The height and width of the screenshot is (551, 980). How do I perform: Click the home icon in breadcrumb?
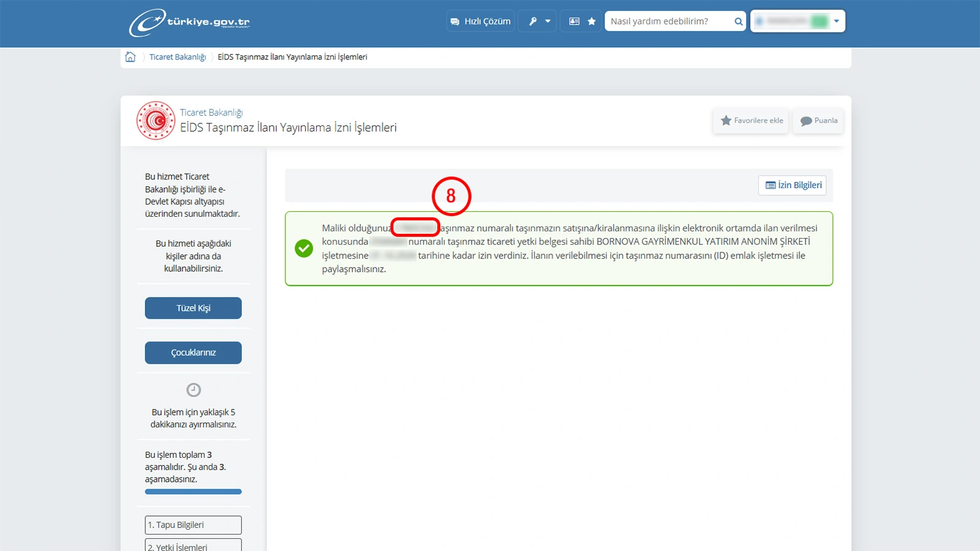click(130, 57)
